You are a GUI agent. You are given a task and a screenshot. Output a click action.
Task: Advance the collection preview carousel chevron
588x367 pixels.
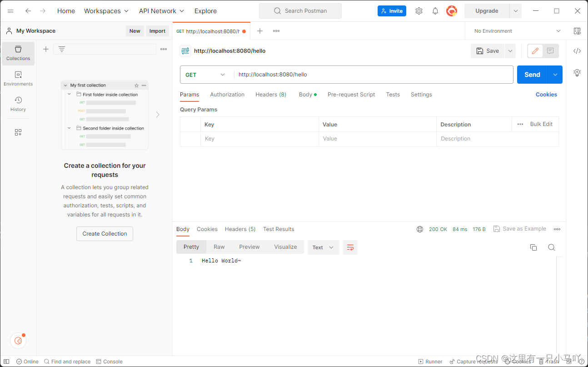click(x=158, y=115)
